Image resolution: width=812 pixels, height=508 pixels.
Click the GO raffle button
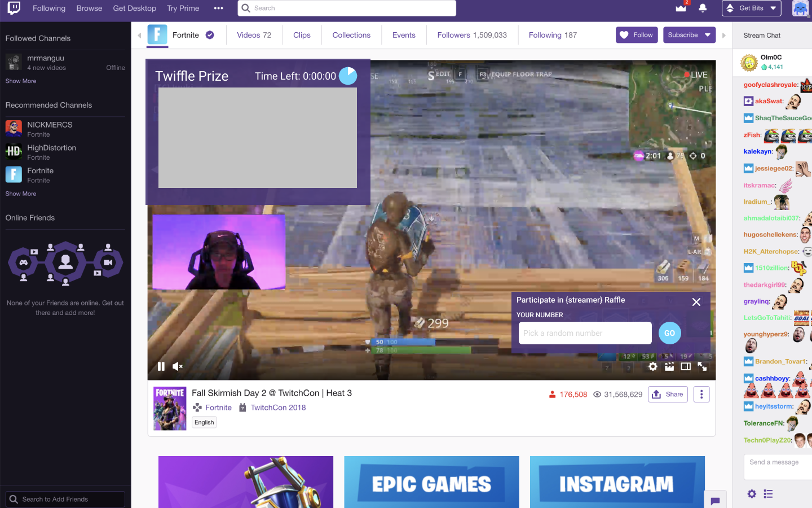click(x=670, y=333)
